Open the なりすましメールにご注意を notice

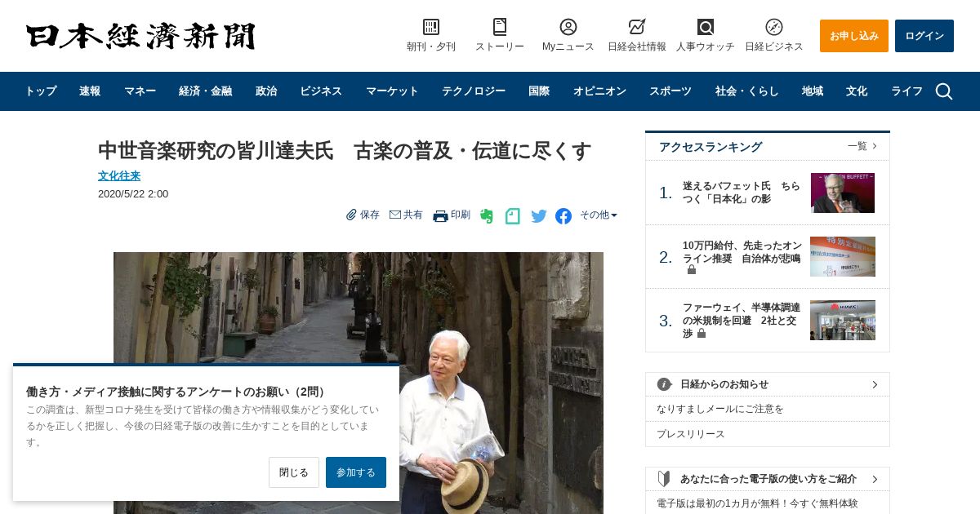click(720, 409)
